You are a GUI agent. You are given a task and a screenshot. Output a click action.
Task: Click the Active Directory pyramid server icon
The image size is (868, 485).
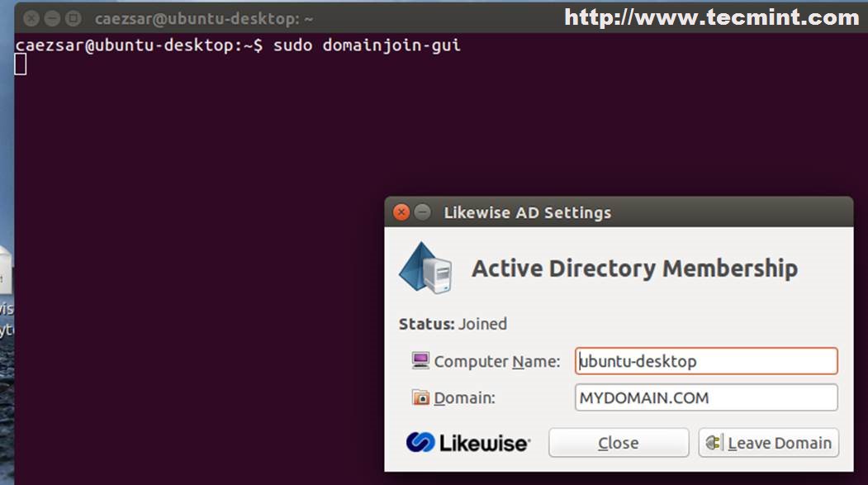425,268
